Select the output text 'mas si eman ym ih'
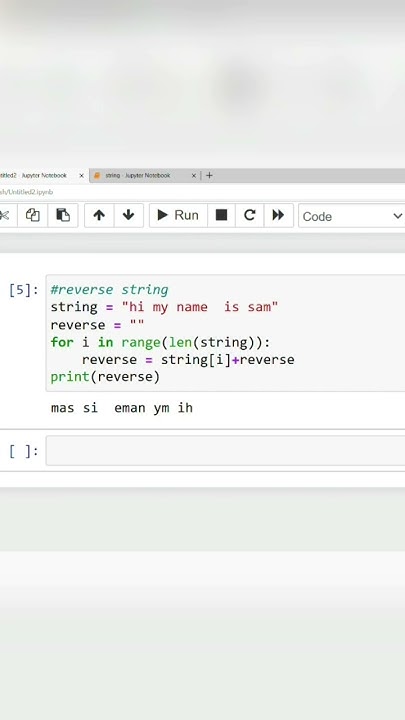 coord(122,408)
